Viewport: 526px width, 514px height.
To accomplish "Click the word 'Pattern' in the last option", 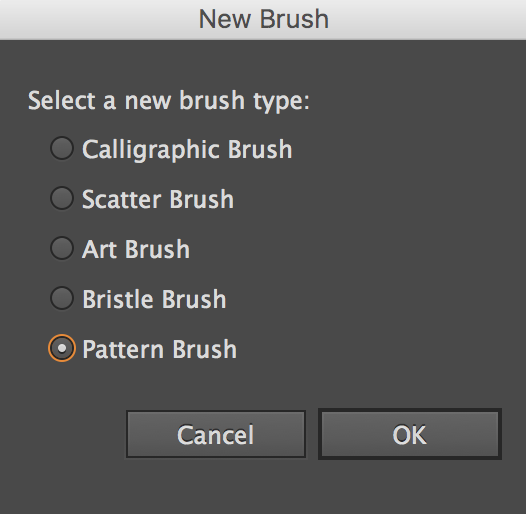I will 124,349.
